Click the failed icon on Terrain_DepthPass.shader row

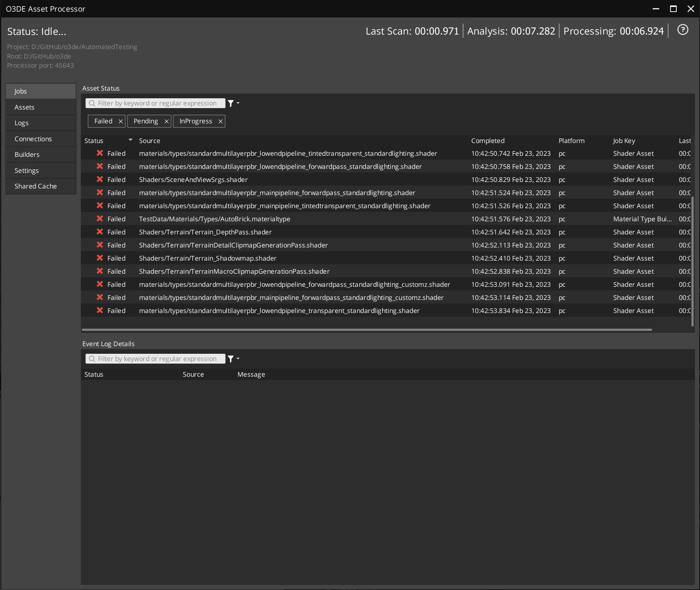coord(100,231)
